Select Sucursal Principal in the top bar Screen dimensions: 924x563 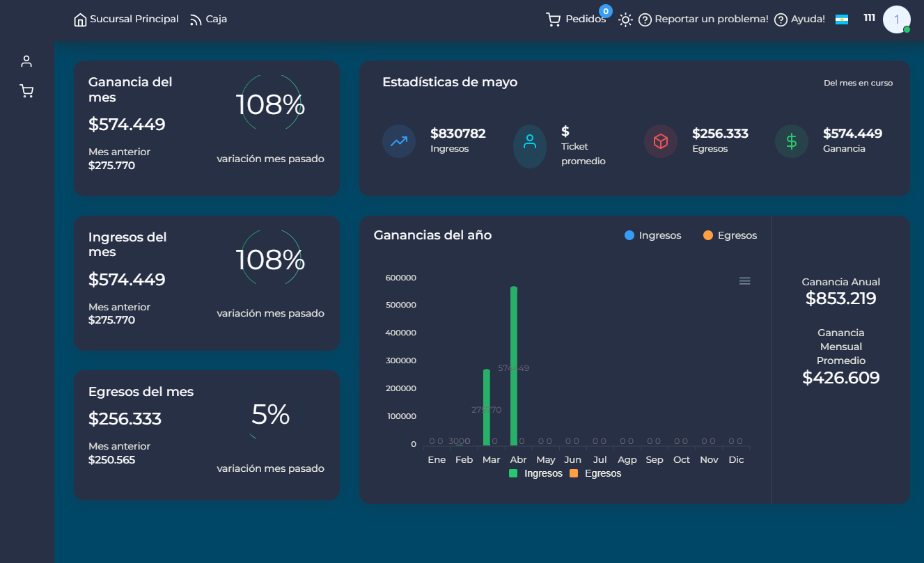[133, 19]
